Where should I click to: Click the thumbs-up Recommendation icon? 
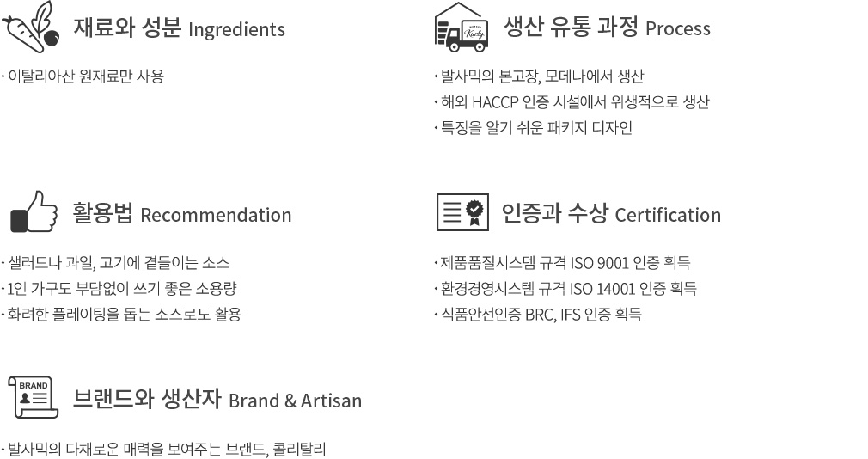pos(34,211)
